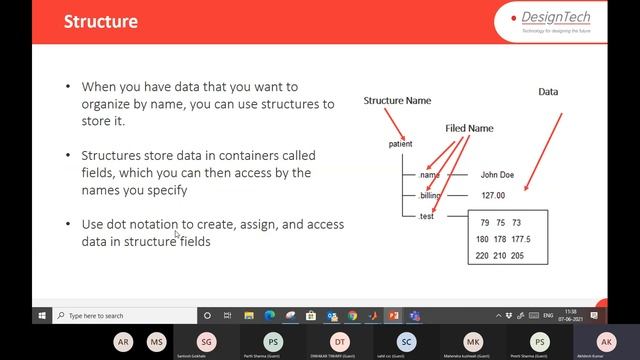This screenshot has height=360, width=640.
Task: Open the taskbar clock and date
Action: 571,316
